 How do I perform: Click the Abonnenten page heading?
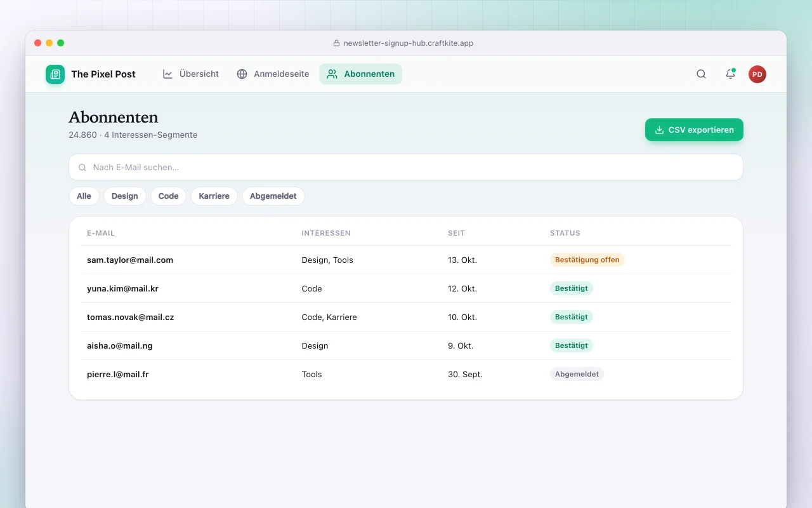pyautogui.click(x=114, y=117)
